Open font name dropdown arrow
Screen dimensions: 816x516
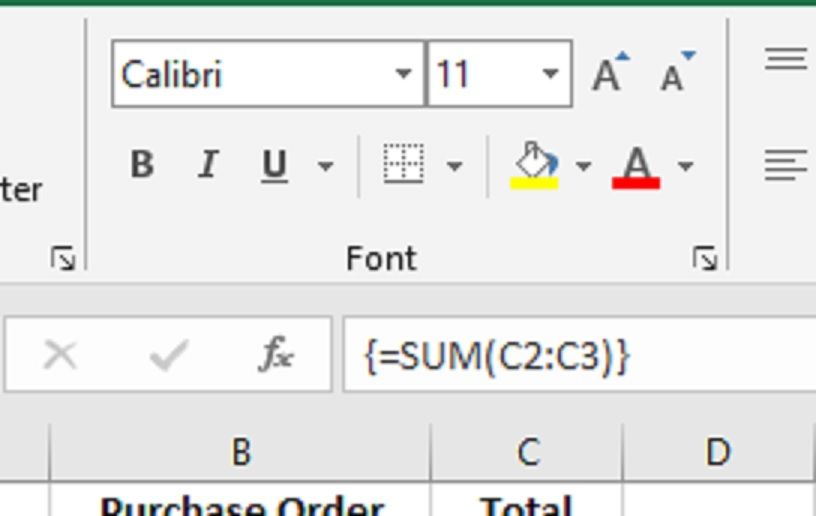click(x=403, y=74)
